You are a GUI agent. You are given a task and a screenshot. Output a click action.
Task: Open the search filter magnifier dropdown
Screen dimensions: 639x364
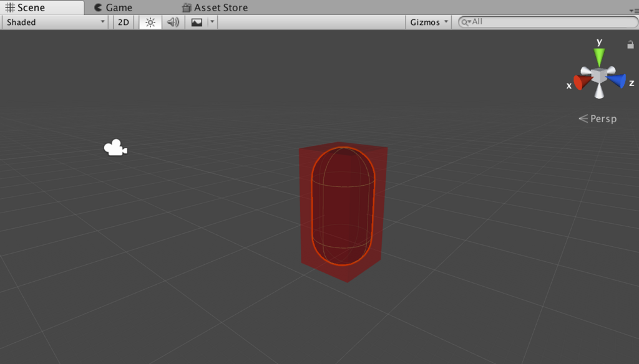[466, 22]
